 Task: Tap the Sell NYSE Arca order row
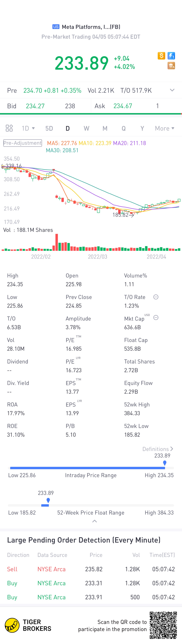91,569
